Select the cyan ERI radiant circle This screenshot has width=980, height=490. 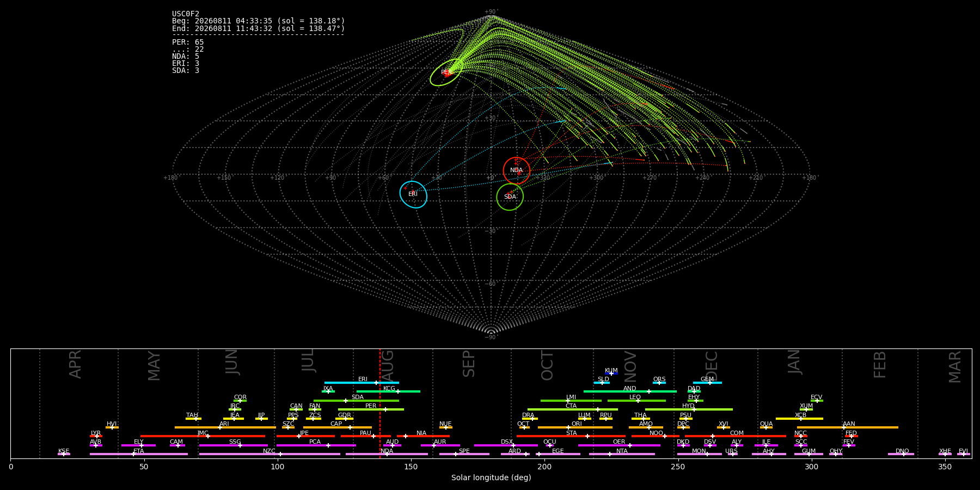413,194
